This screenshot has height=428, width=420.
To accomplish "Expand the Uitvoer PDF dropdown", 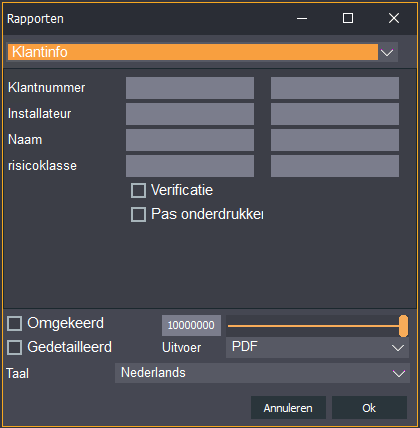I will [317, 347].
